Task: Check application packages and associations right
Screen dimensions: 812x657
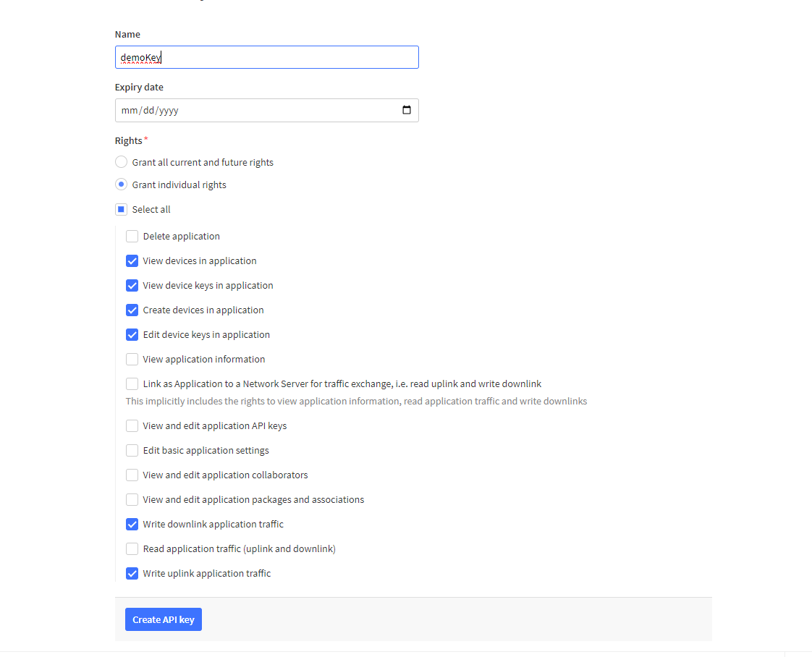Action: point(132,499)
